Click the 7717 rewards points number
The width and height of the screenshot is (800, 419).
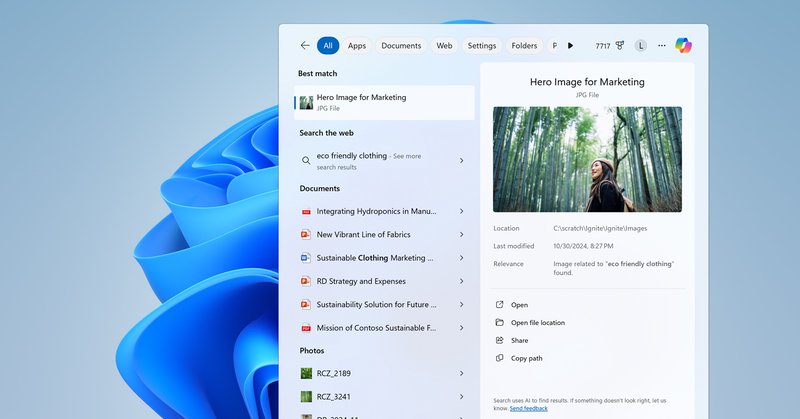pyautogui.click(x=603, y=46)
